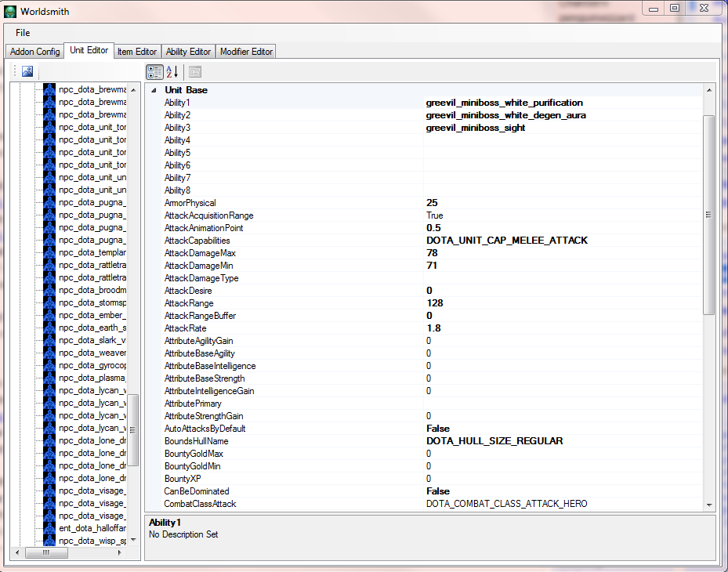The image size is (728, 572).
Task: Click the empty Ability4 value field
Action: point(563,140)
